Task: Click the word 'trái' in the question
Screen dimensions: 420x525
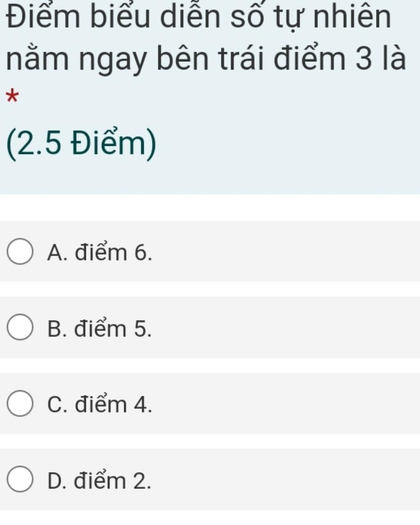Action: coord(242,58)
